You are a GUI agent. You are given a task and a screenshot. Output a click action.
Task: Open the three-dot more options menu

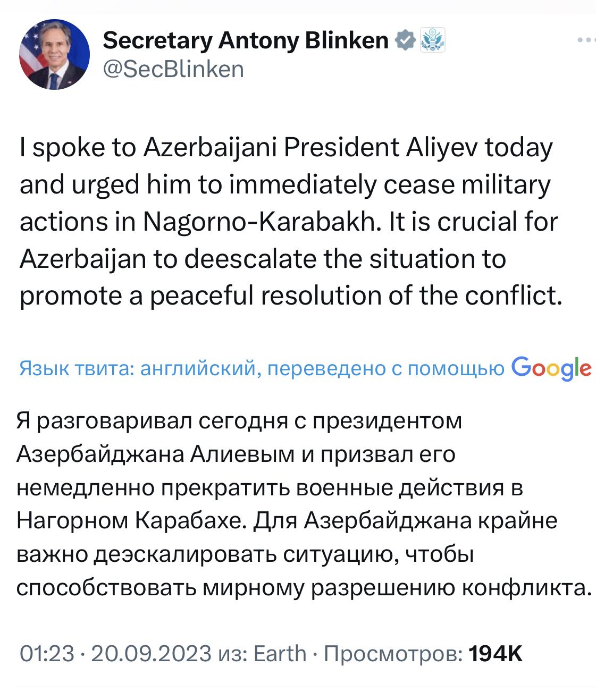tap(586, 40)
